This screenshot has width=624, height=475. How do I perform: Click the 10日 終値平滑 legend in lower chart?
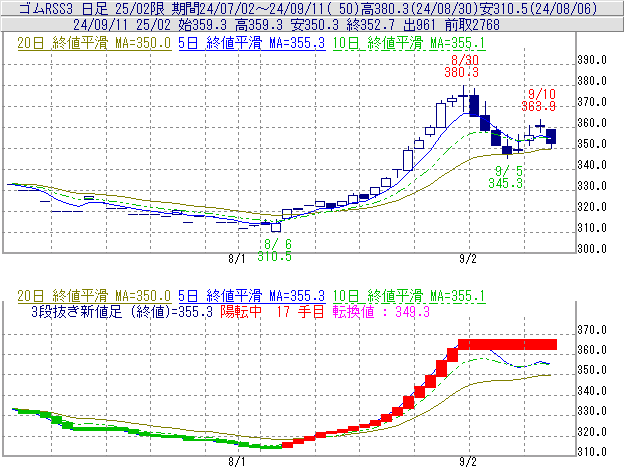point(409,296)
